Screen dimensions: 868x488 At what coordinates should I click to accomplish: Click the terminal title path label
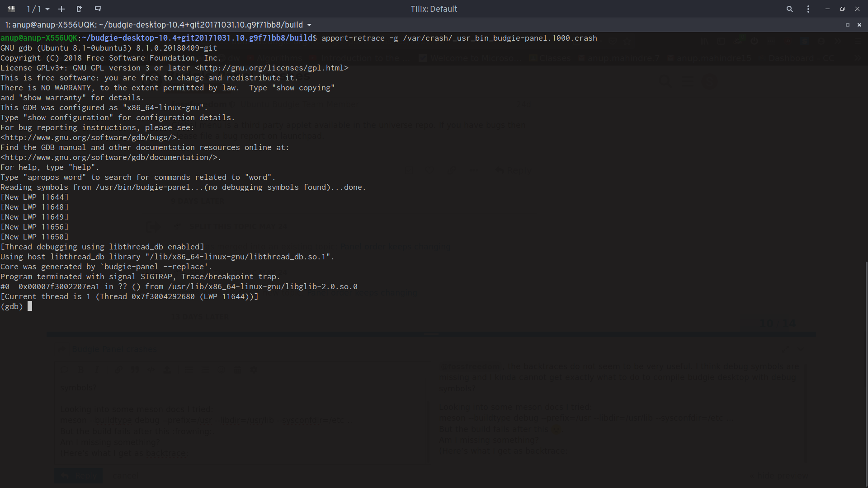point(154,25)
